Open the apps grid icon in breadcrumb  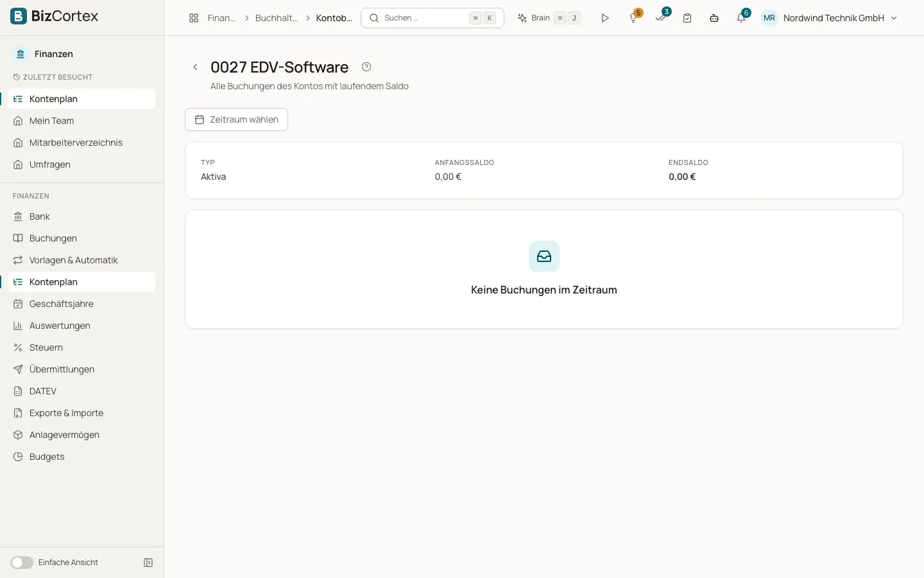coord(194,18)
